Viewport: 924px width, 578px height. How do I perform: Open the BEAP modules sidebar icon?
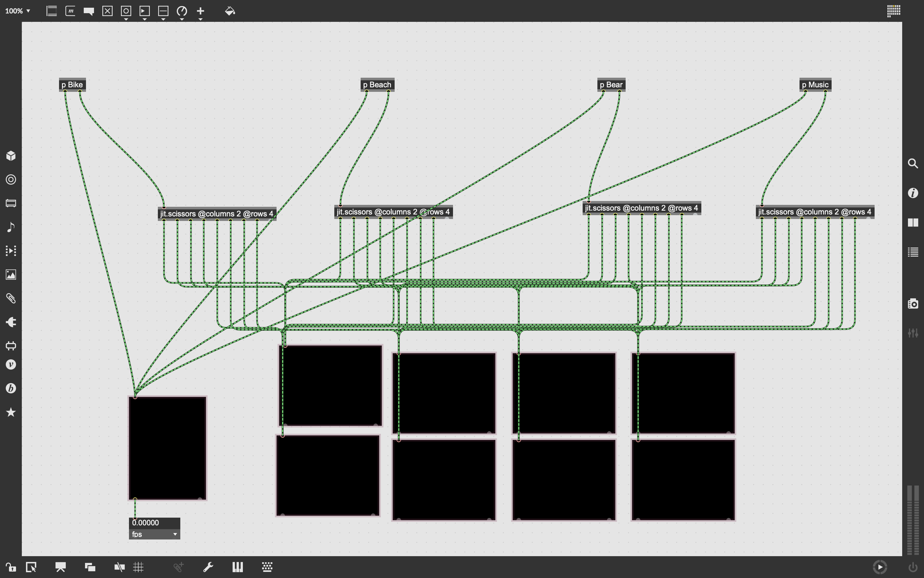[11, 389]
